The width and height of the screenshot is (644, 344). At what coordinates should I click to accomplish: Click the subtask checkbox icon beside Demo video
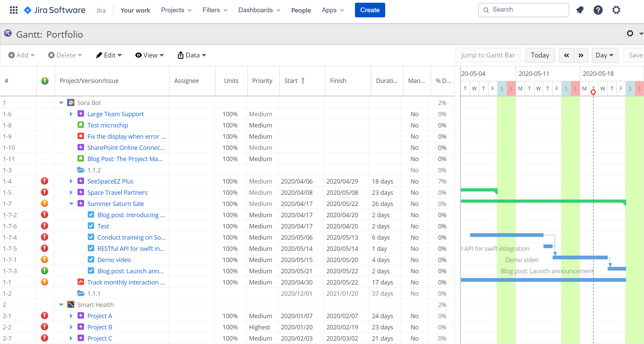click(x=91, y=259)
